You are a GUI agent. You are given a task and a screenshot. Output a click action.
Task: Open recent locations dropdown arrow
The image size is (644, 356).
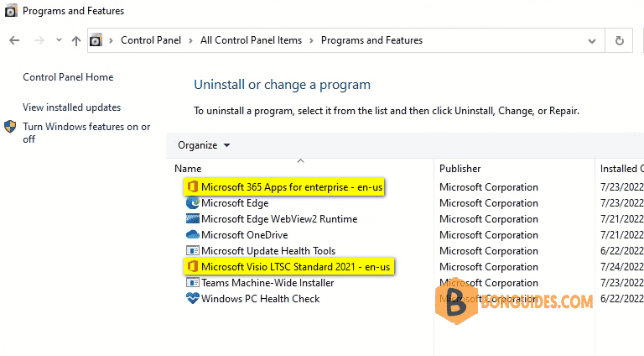59,39
